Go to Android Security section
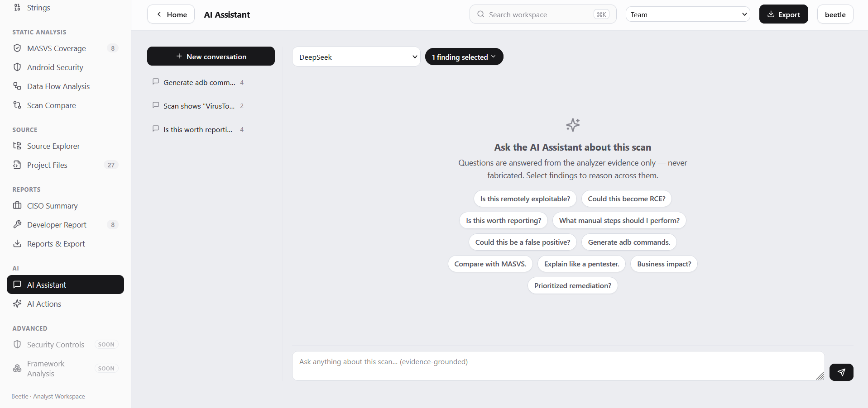Image resolution: width=868 pixels, height=408 pixels. [x=65, y=67]
